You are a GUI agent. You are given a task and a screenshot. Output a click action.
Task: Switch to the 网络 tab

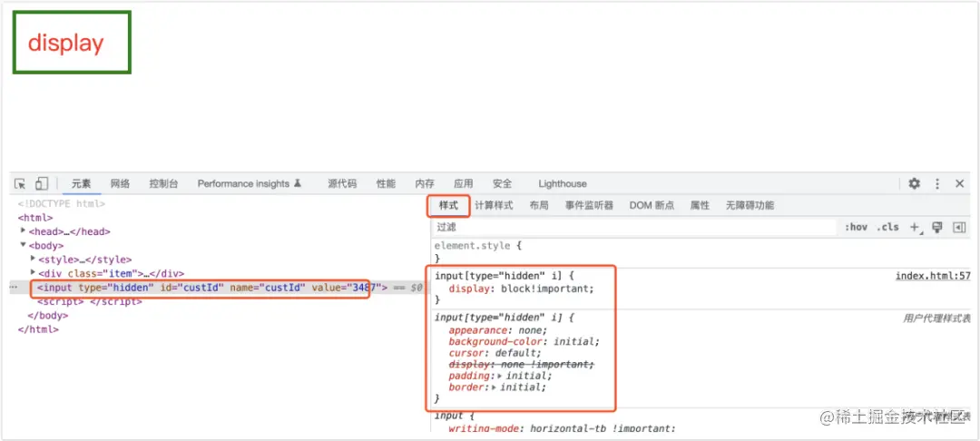tap(120, 183)
